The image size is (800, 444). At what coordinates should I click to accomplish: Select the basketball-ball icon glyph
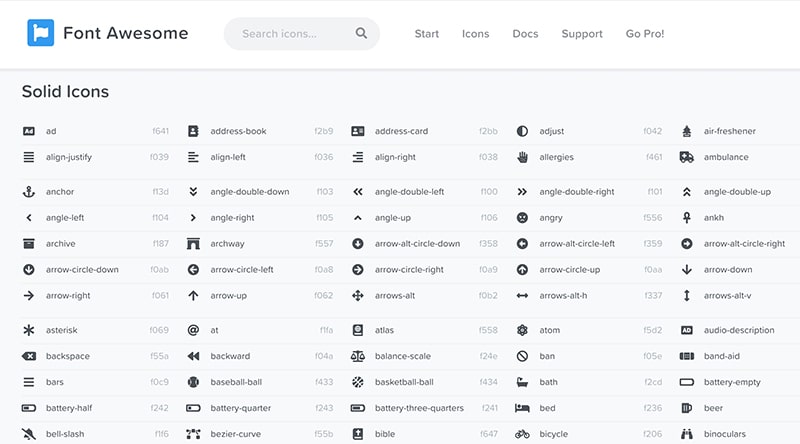(x=358, y=382)
